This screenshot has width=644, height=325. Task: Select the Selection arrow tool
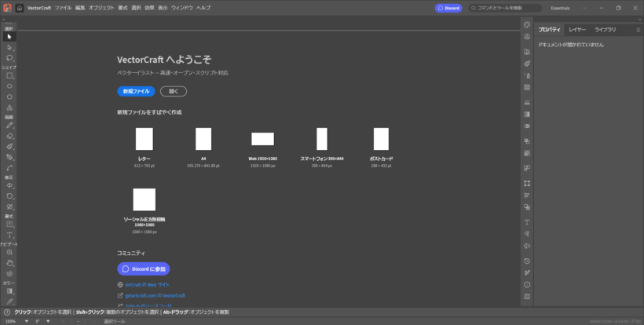coord(9,37)
